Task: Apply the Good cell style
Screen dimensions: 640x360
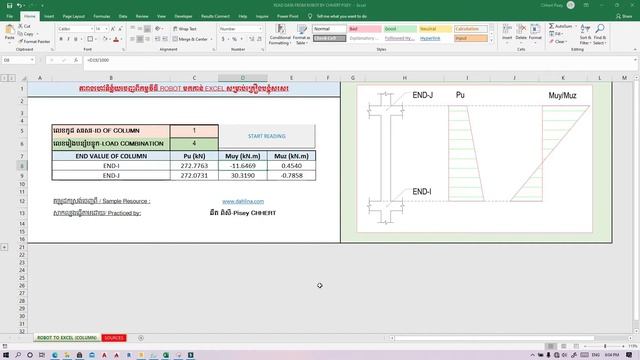Action: pos(400,29)
